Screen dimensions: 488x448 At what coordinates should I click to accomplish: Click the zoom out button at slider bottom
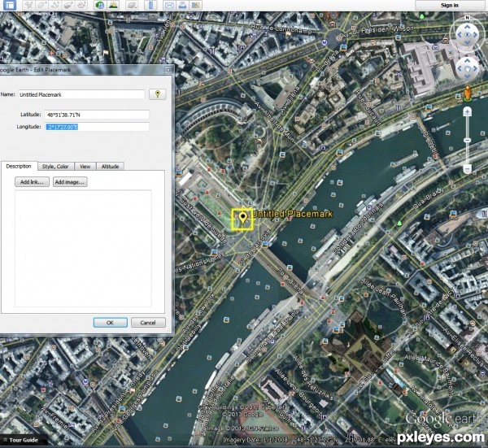click(x=467, y=169)
